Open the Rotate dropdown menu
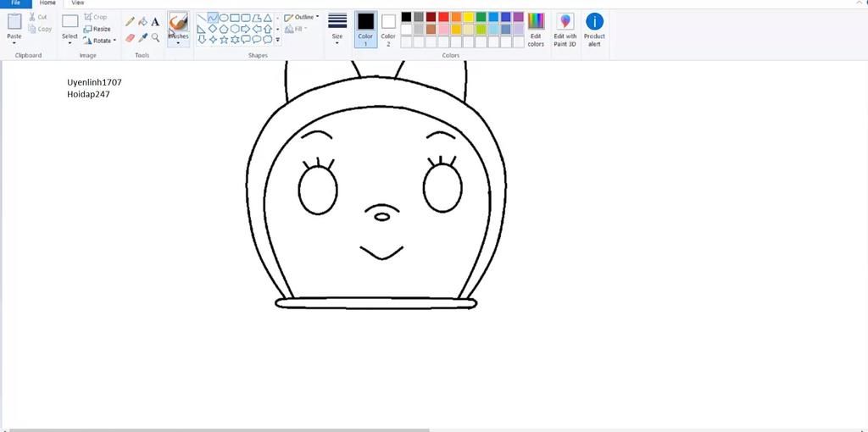The image size is (868, 432). 100,41
